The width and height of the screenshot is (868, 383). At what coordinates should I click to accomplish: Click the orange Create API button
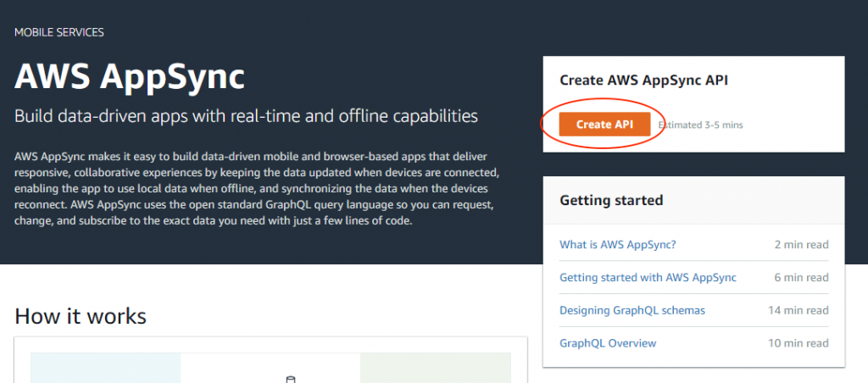pyautogui.click(x=604, y=125)
